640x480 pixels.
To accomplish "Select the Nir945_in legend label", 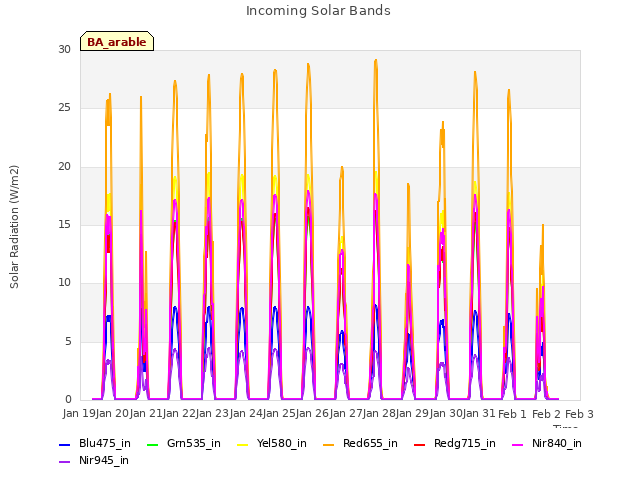I will [x=104, y=461].
